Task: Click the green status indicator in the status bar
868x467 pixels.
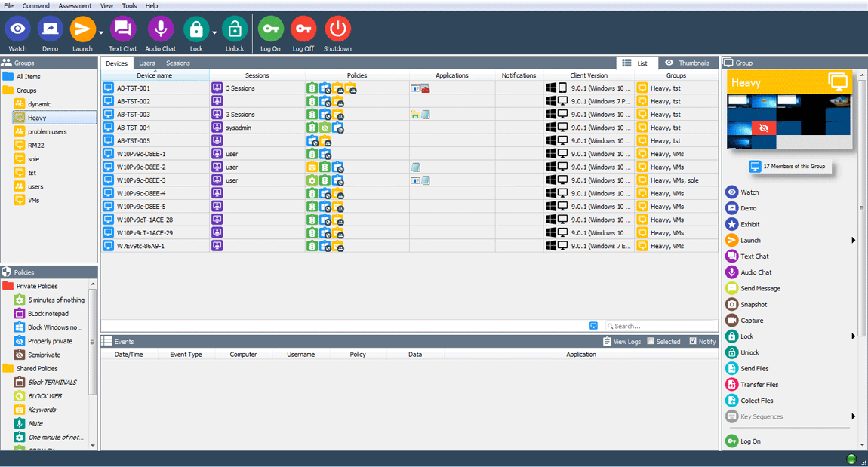Action: pyautogui.click(x=851, y=459)
